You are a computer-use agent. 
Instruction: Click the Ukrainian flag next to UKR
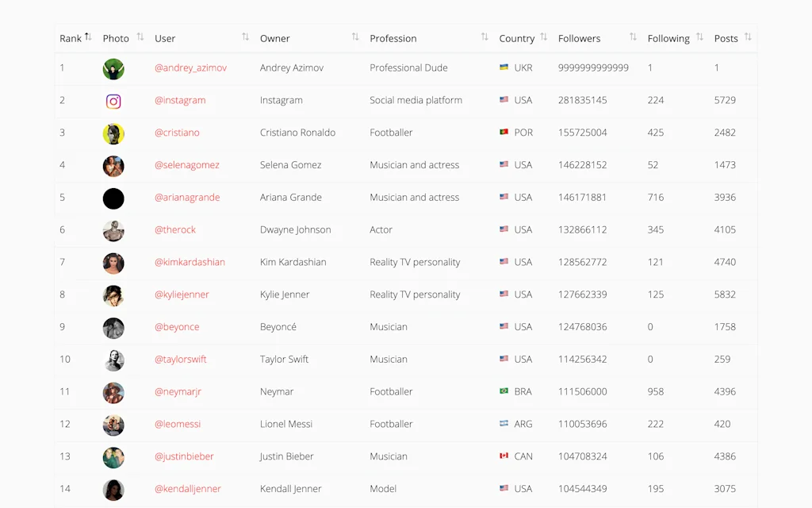click(504, 68)
